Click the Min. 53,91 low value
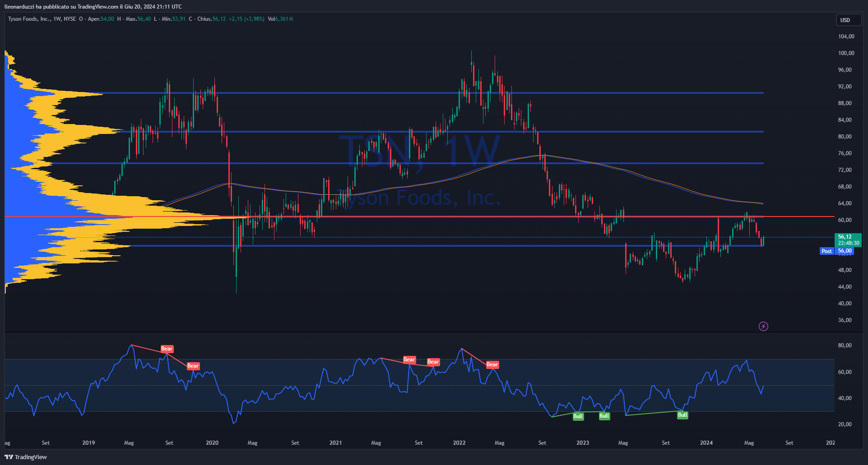Image resolution: width=868 pixels, height=465 pixels. click(x=170, y=19)
